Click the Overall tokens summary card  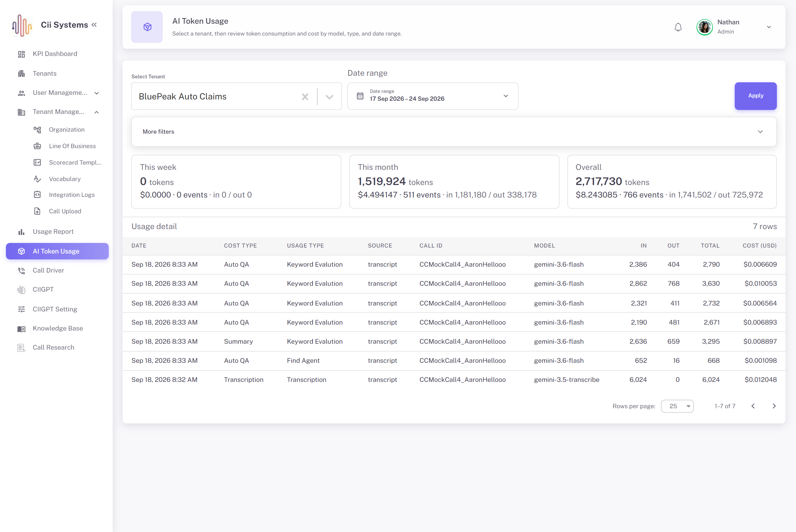click(x=672, y=182)
